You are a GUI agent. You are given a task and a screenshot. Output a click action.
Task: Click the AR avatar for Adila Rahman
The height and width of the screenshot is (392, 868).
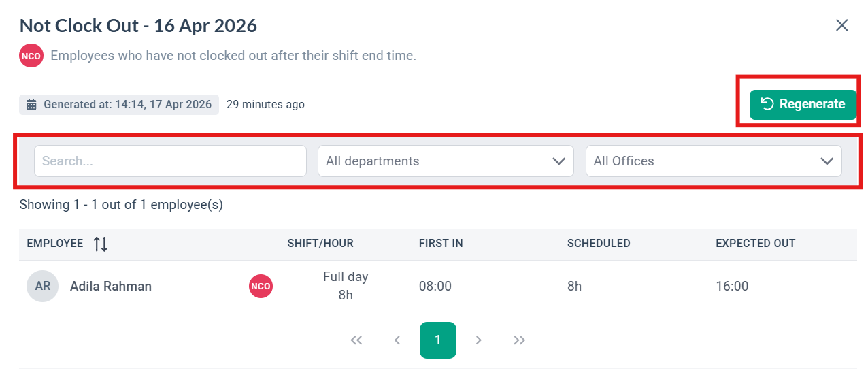click(x=42, y=287)
